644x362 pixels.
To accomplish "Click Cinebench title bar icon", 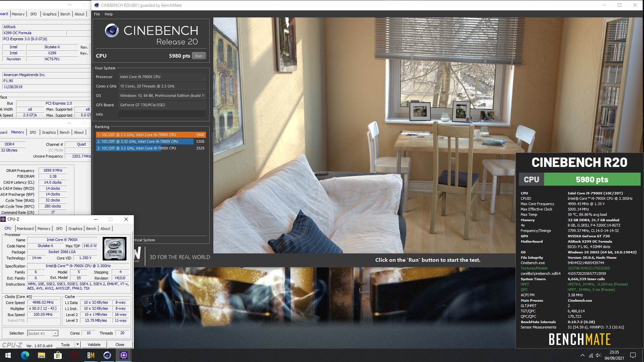I will pyautogui.click(x=97, y=5).
